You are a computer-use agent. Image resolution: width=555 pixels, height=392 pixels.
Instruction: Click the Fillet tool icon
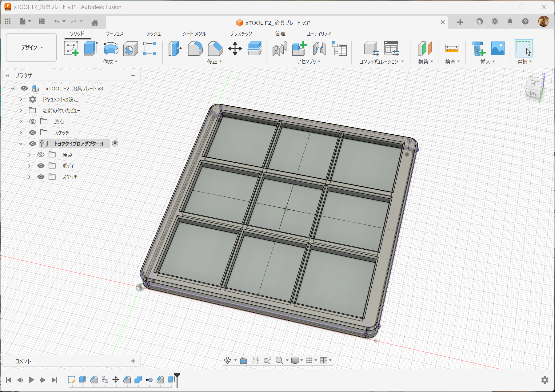click(195, 49)
